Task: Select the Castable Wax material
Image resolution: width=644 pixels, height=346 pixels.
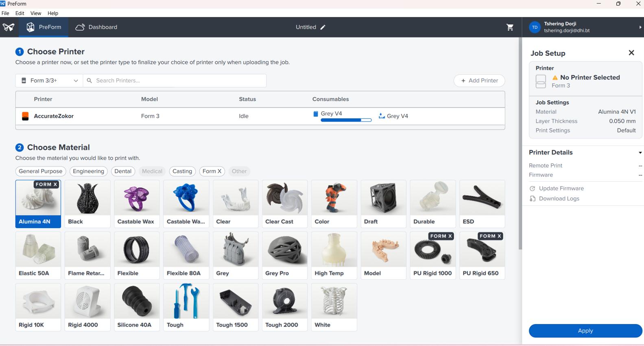Action: tap(137, 204)
